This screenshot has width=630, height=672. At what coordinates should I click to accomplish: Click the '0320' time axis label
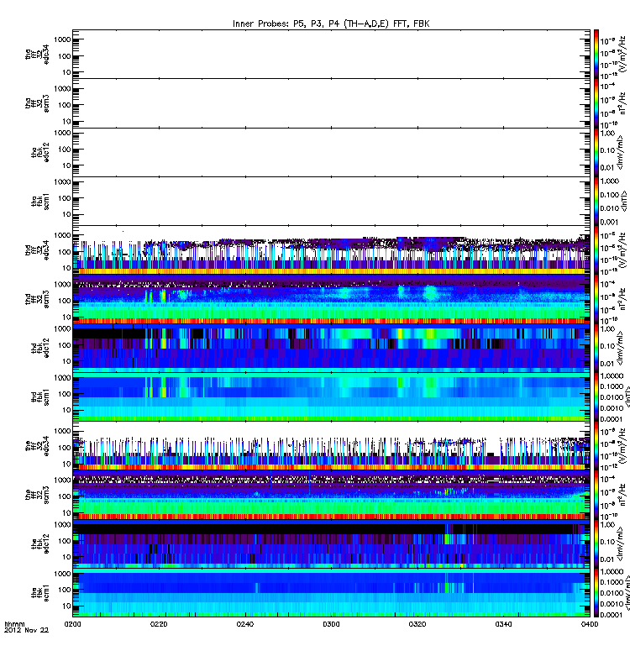tap(417, 624)
